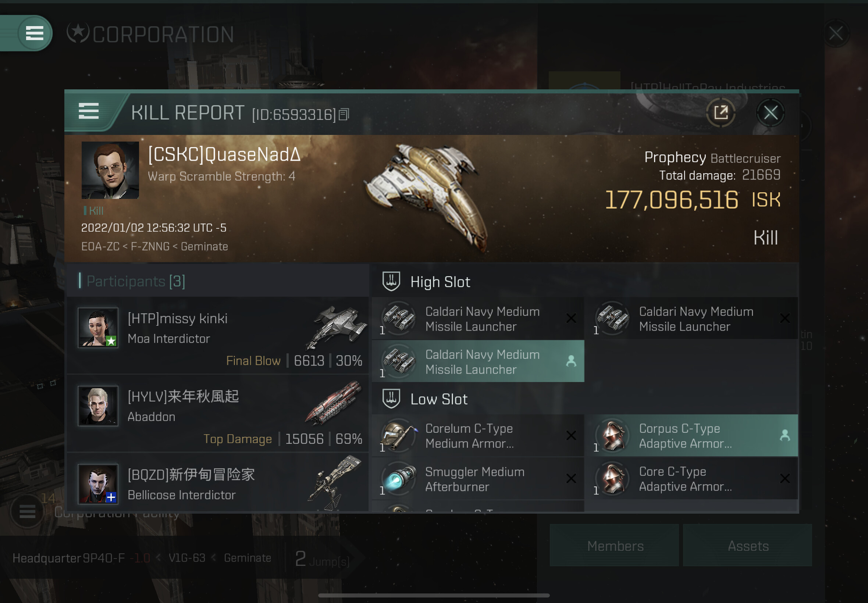868x603 pixels.
Task: Share the kill report externally
Action: tap(721, 112)
